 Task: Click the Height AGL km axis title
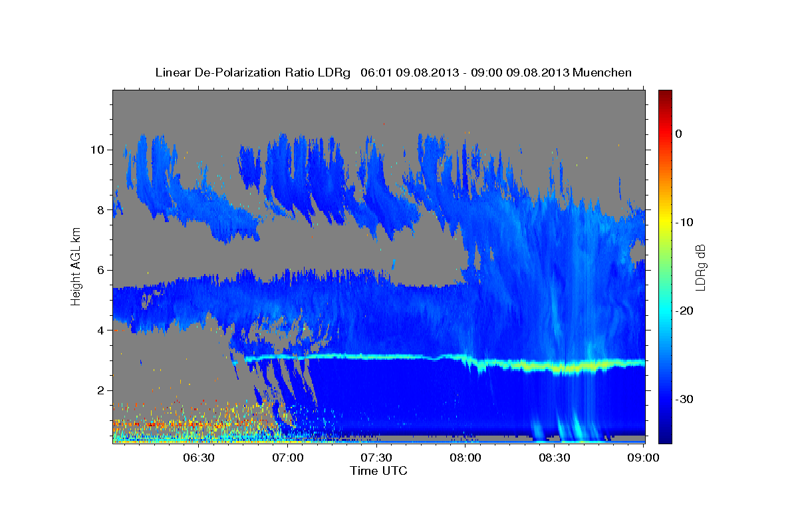point(76,266)
